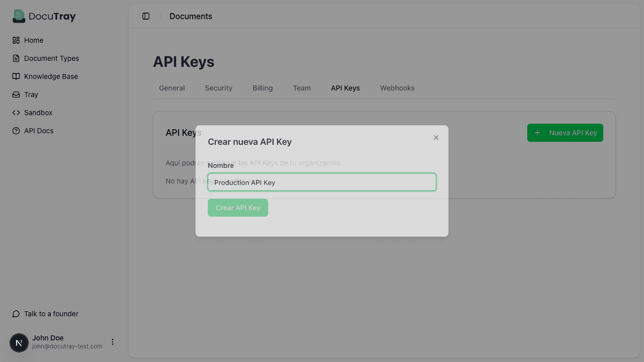Open the three-dot menu next to John Doe
Viewport: 644px width, 362px height.
(113, 341)
